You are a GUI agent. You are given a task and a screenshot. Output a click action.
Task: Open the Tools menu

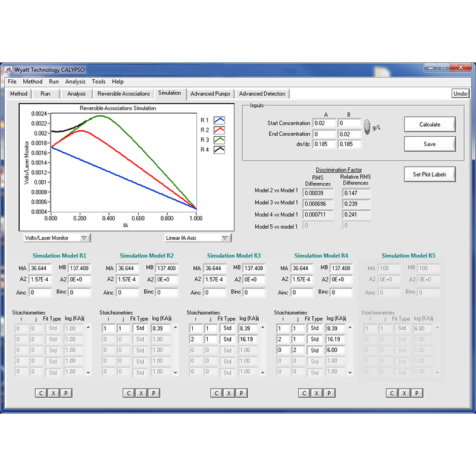[99, 82]
